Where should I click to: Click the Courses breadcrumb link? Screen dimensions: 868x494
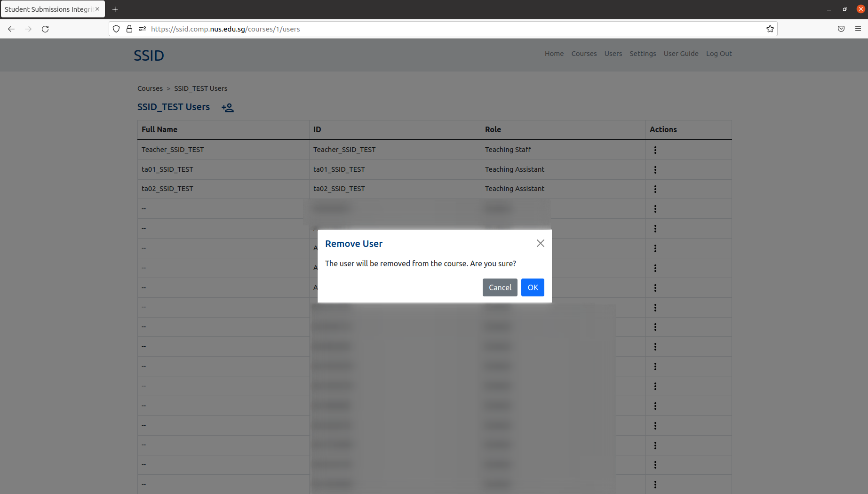click(150, 88)
